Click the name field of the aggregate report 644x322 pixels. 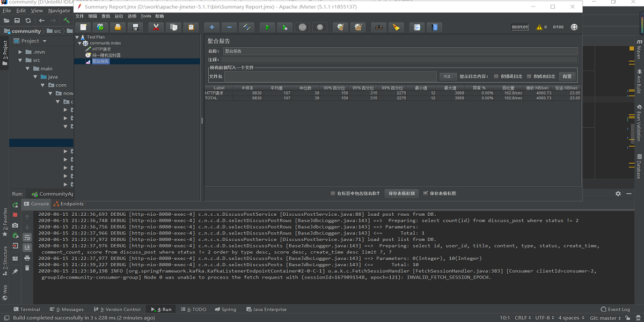pyautogui.click(x=400, y=51)
